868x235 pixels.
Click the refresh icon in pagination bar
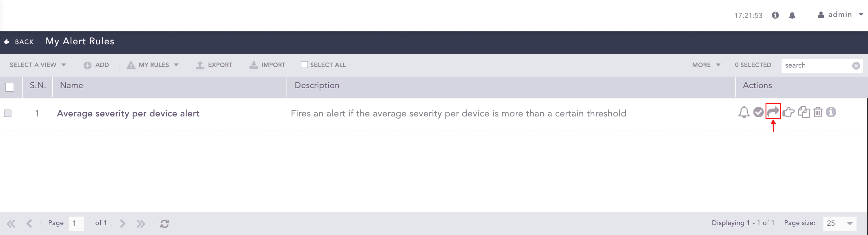(x=165, y=224)
